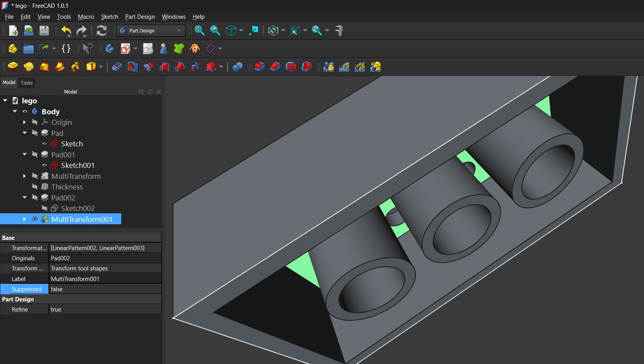Open the File menu
This screenshot has height=364, width=644.
(9, 17)
